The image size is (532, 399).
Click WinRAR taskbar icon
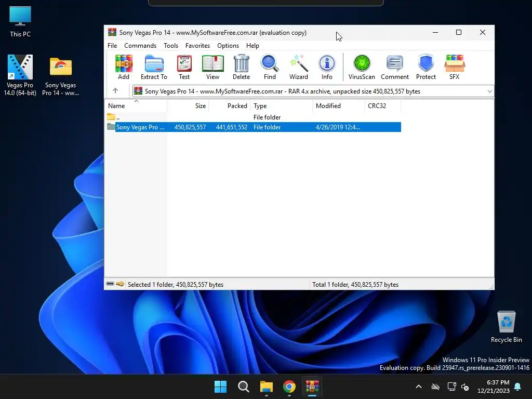click(x=312, y=387)
